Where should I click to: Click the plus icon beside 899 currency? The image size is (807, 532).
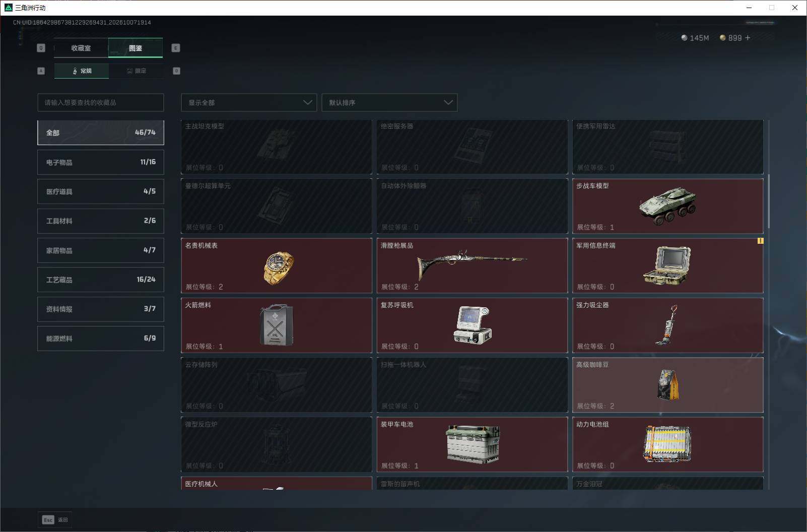pyautogui.click(x=748, y=38)
